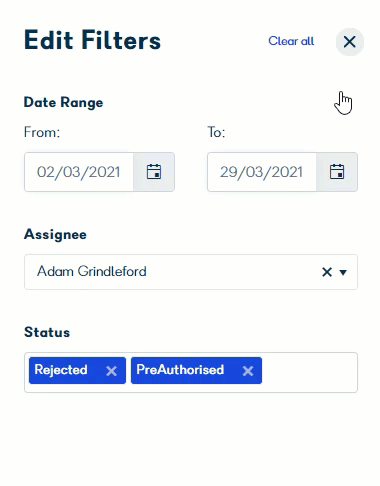The height and width of the screenshot is (486, 380).
Task: Select the PreAuthorised status chip label
Action: pyautogui.click(x=180, y=370)
